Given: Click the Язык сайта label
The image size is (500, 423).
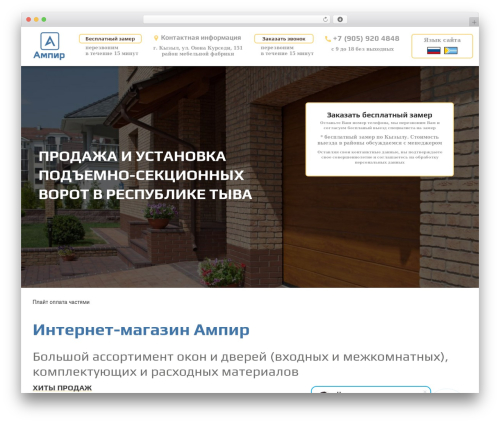Looking at the screenshot, I should pos(442,40).
